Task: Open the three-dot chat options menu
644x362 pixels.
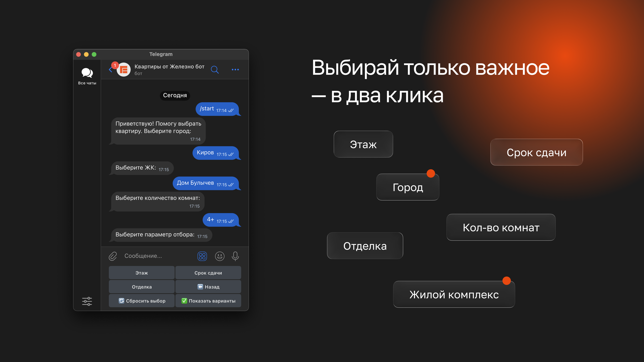Action: tap(235, 70)
